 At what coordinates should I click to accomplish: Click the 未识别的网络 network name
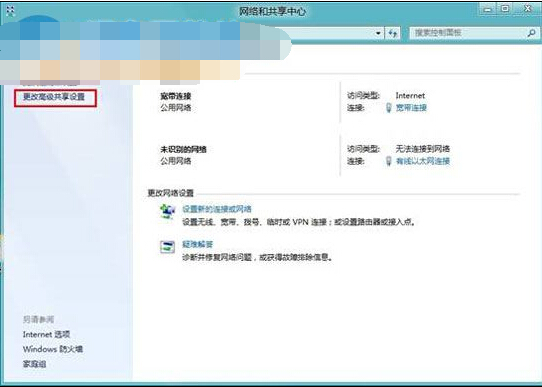183,150
